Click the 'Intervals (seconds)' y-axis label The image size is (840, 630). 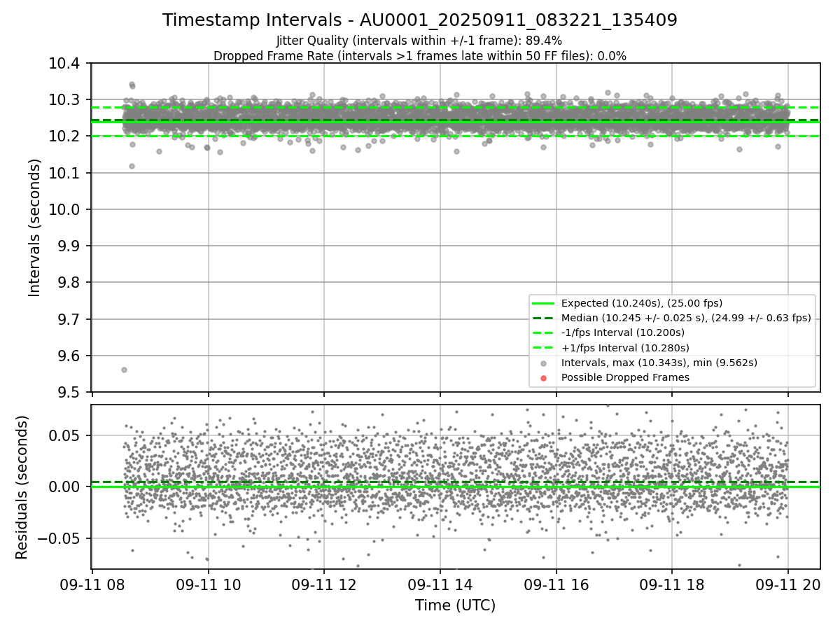tap(35, 227)
